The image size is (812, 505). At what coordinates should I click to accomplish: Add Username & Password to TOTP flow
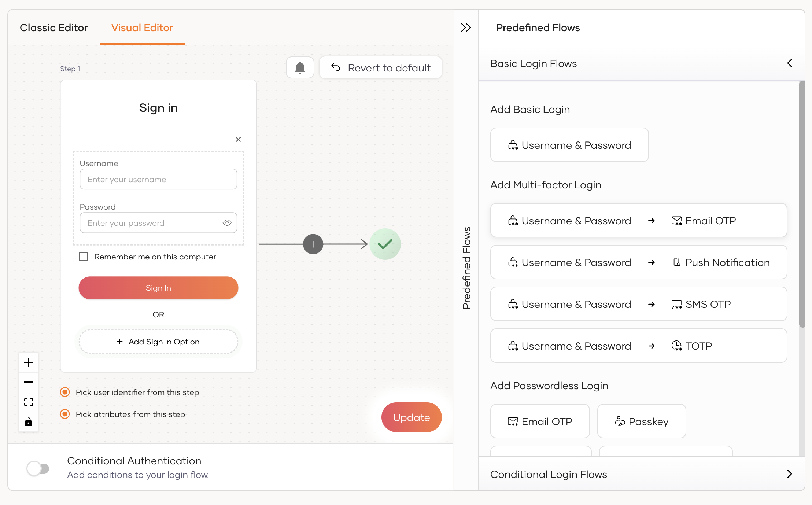point(639,346)
